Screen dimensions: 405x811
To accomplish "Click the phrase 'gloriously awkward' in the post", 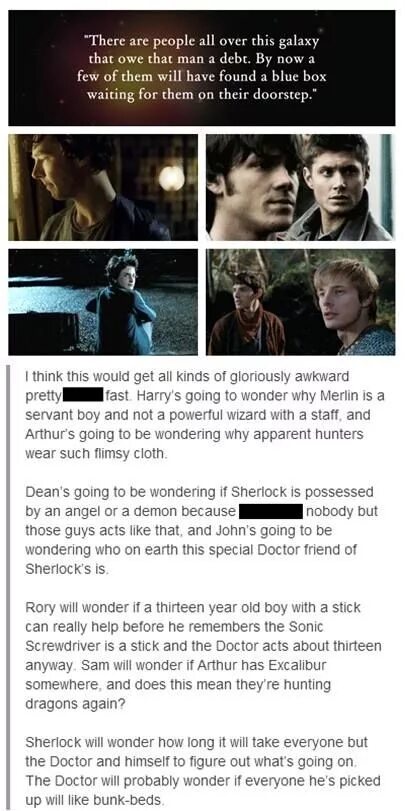I will click(291, 377).
